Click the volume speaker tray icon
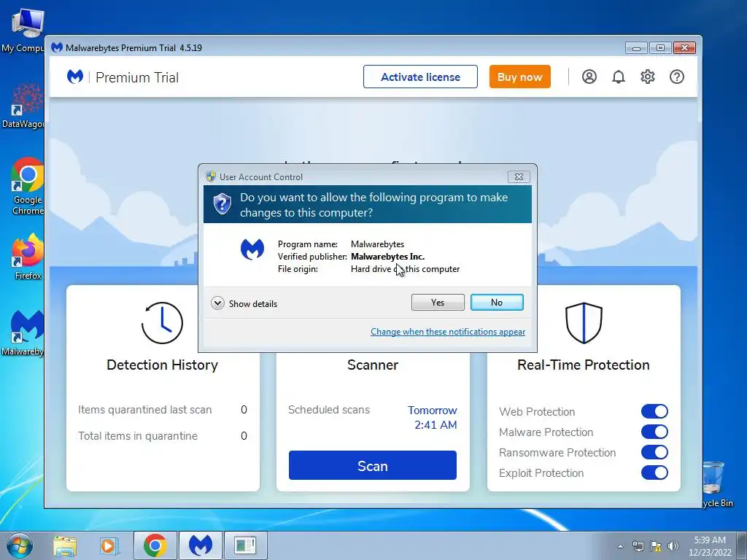Image resolution: width=747 pixels, height=560 pixels. [x=673, y=546]
